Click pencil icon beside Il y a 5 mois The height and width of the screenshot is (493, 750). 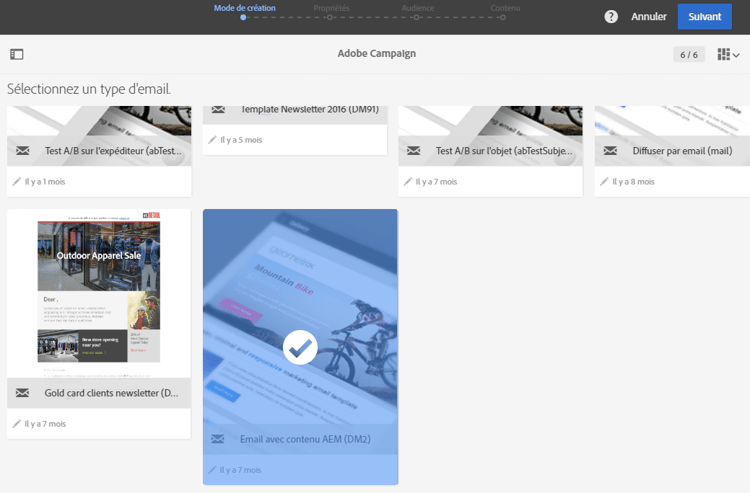tap(212, 140)
